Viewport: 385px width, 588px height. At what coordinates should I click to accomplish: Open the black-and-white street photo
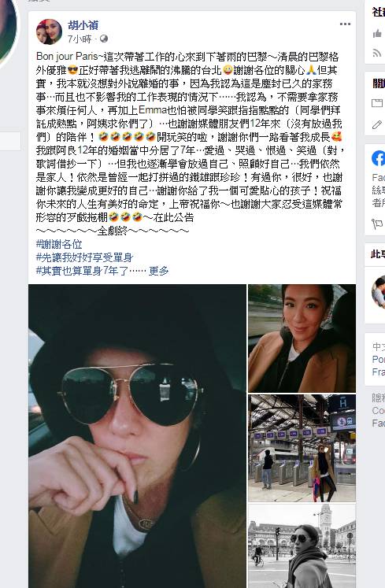click(302, 545)
